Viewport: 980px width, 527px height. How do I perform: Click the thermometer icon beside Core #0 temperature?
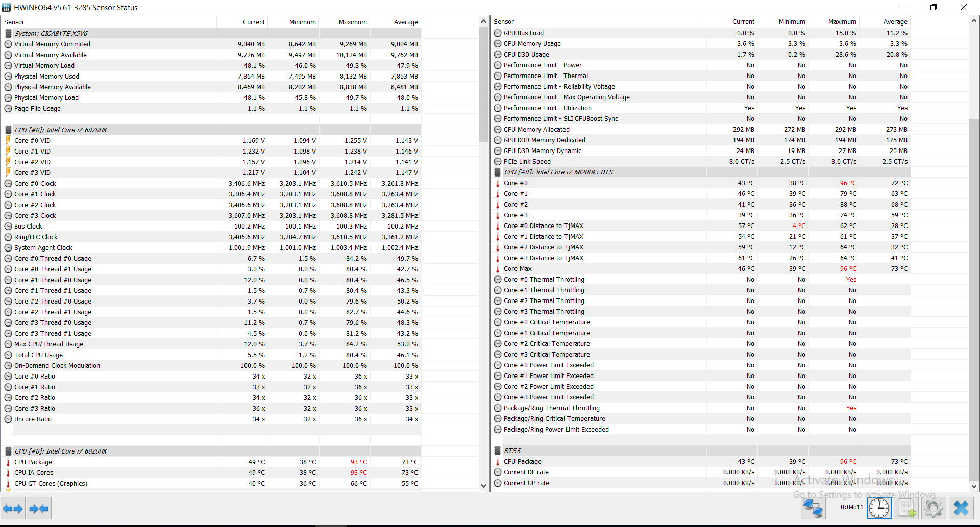tap(498, 183)
